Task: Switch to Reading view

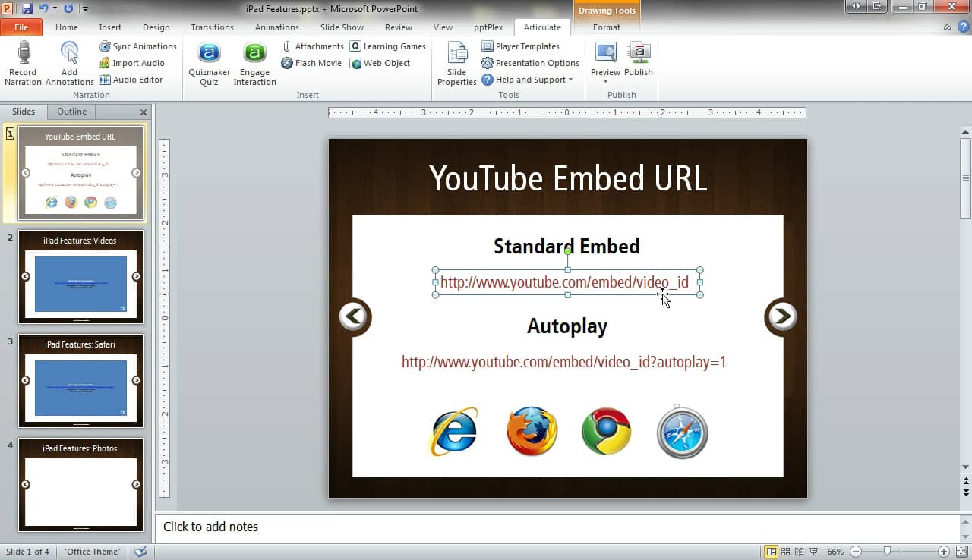Action: [800, 552]
